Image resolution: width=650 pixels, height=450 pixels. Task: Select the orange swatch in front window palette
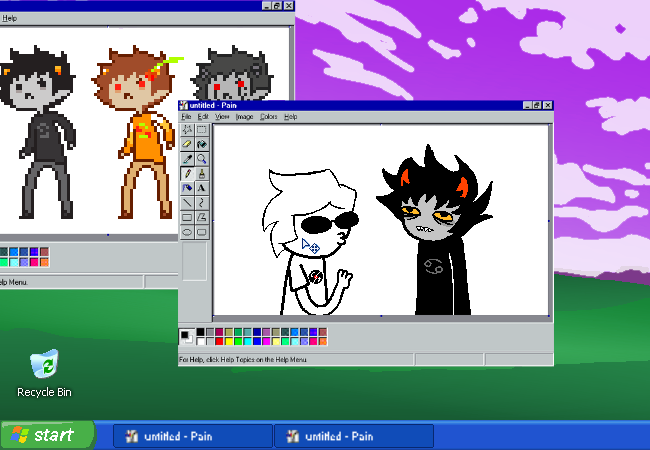[x=323, y=341]
